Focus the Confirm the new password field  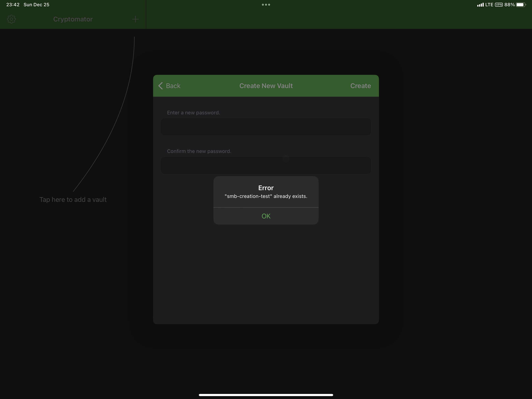click(266, 165)
